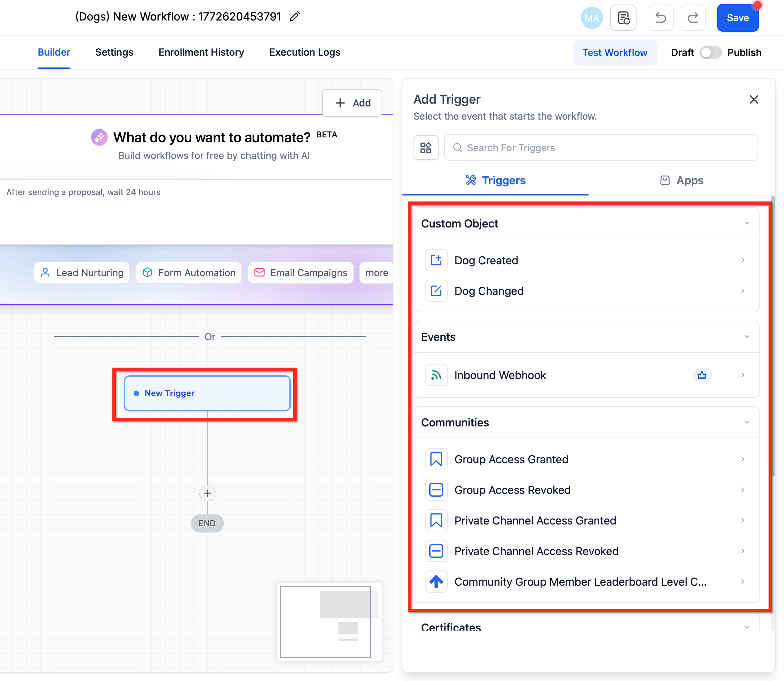Focus the Search For Triggers field
Viewport: 784px width, 681px height.
[601, 147]
